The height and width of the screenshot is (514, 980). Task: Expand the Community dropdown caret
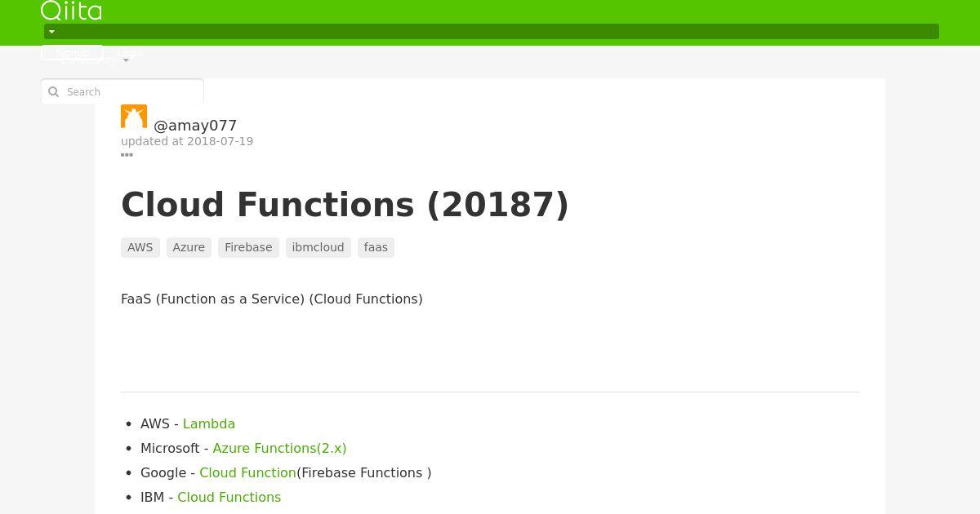pyautogui.click(x=126, y=61)
